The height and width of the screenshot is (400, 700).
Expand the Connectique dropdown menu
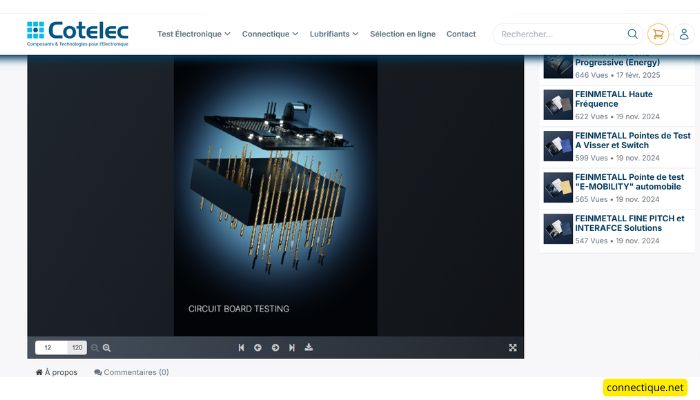pyautogui.click(x=270, y=34)
